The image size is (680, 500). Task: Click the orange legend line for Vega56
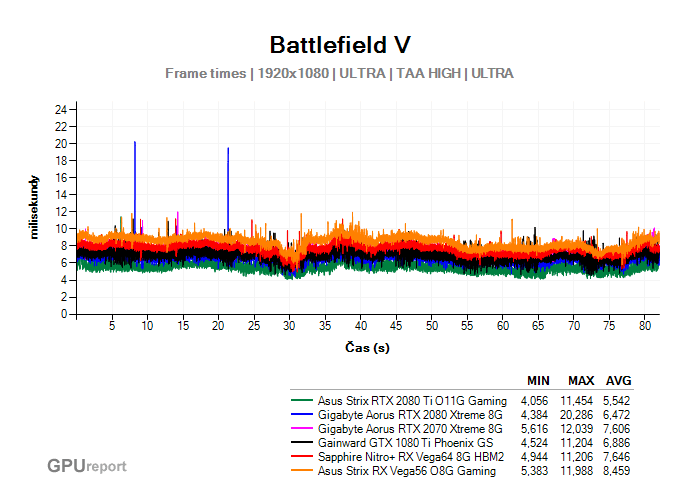tap(301, 471)
